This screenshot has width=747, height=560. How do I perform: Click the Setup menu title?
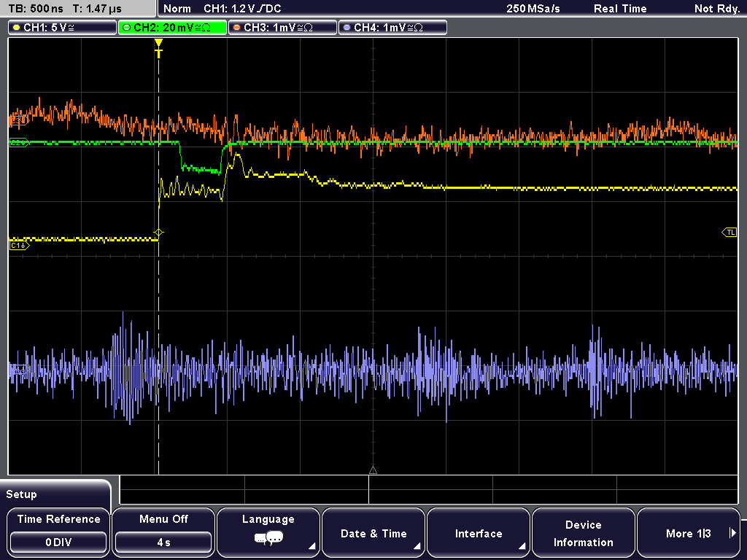coord(21,494)
